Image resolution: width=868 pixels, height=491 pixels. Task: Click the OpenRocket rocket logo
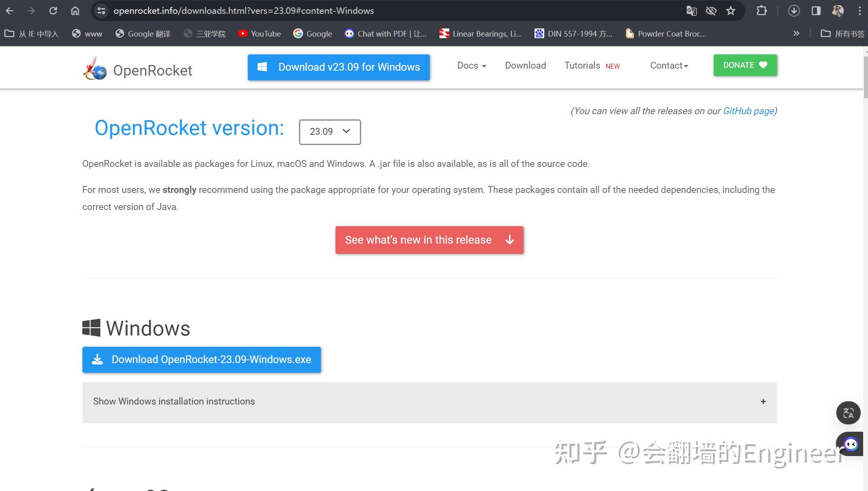tap(94, 69)
